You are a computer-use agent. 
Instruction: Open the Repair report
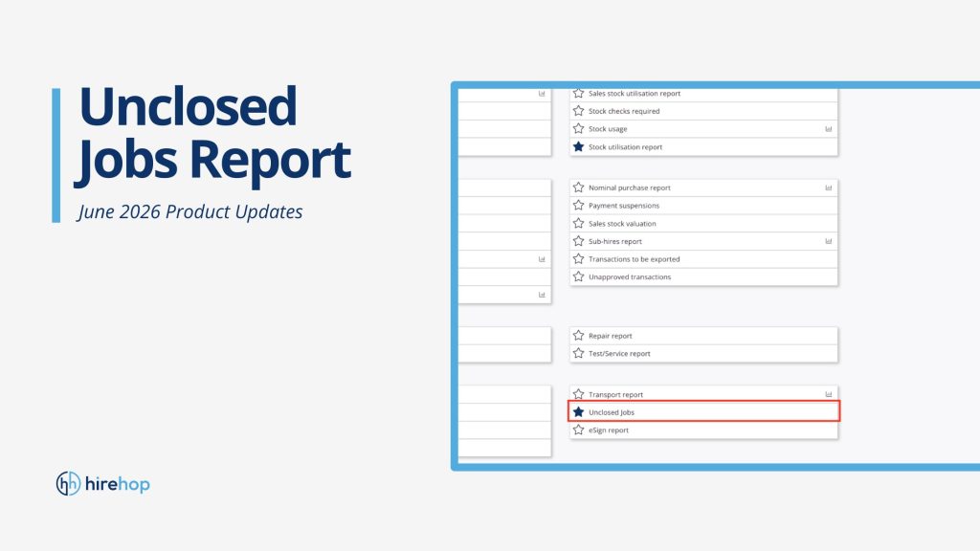(610, 336)
